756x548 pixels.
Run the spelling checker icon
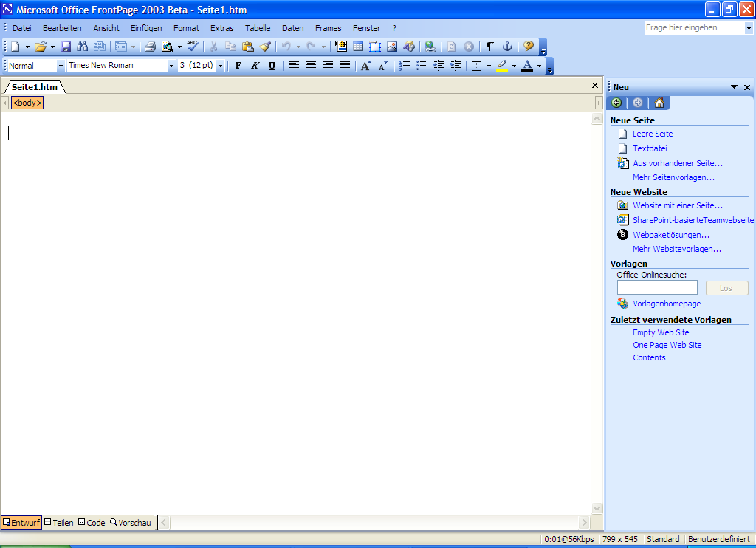coord(191,46)
